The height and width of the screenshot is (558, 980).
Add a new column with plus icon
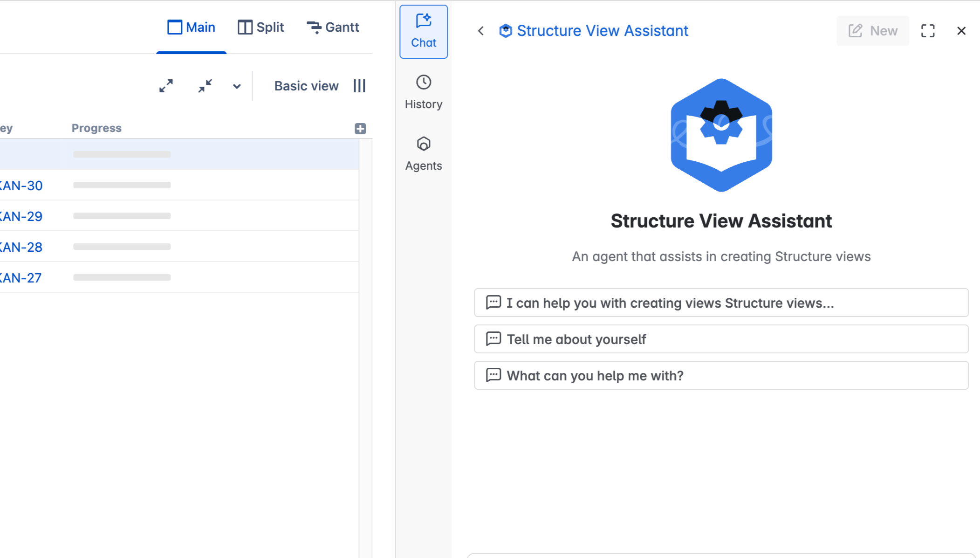[x=360, y=129]
